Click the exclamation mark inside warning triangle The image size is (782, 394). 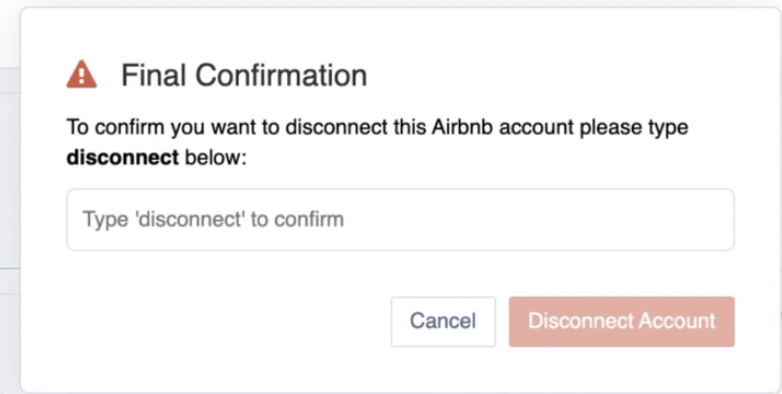tap(82, 77)
